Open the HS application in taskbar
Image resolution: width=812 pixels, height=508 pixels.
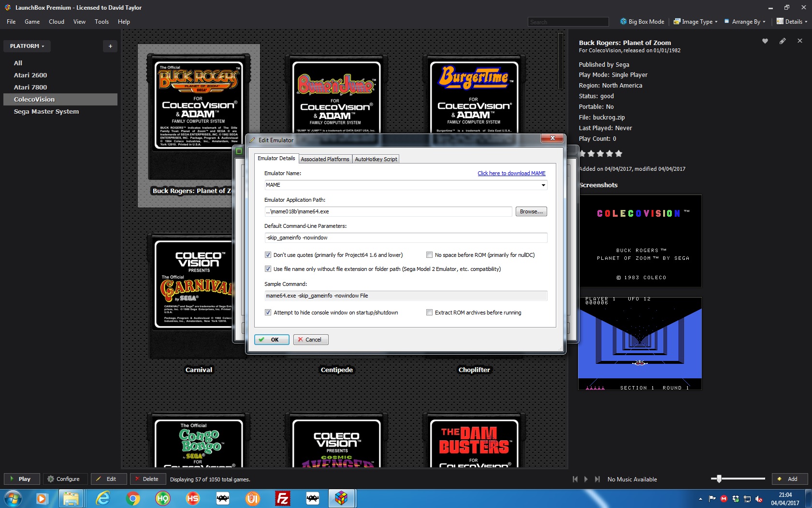pos(193,498)
